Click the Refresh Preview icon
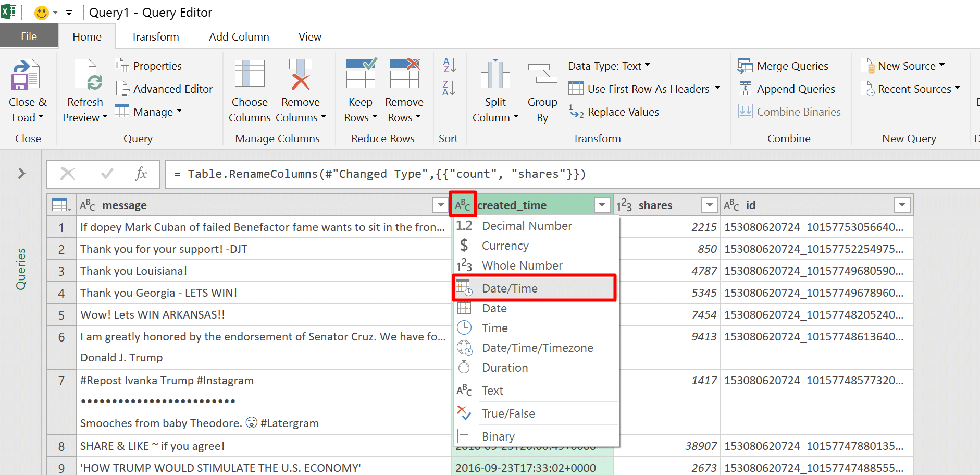 (x=86, y=75)
